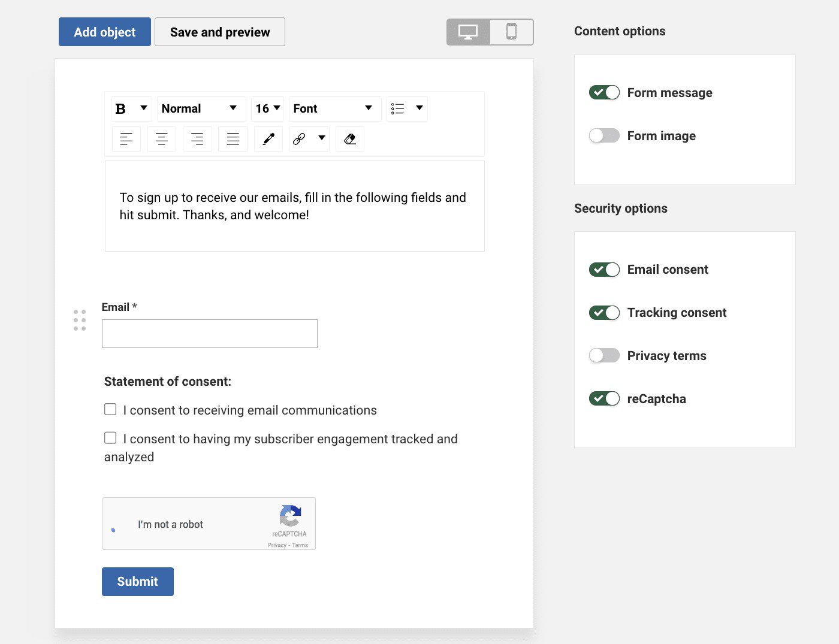
Task: Click the Email input field
Action: tap(210, 334)
